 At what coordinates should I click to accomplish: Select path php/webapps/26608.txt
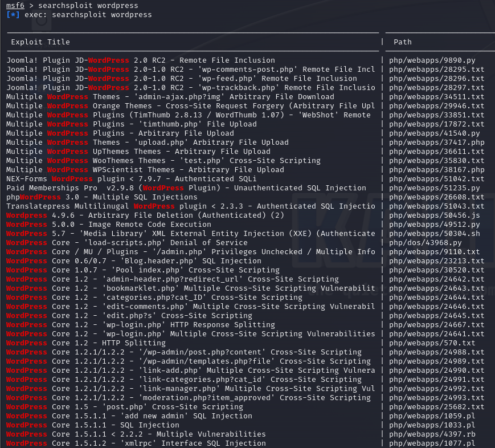click(x=436, y=197)
